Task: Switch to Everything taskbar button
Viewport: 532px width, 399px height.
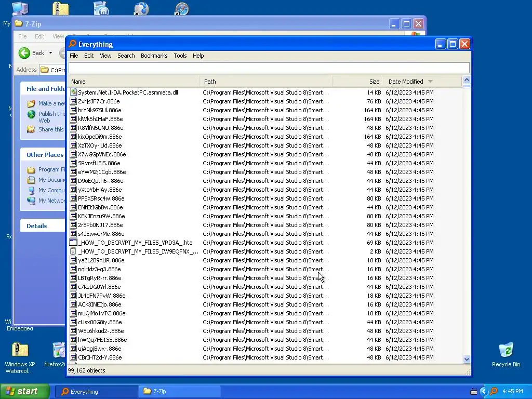Action: (96, 392)
